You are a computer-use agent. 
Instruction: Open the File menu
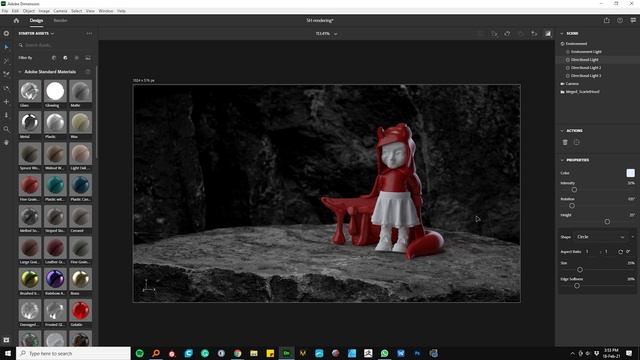click(5, 11)
